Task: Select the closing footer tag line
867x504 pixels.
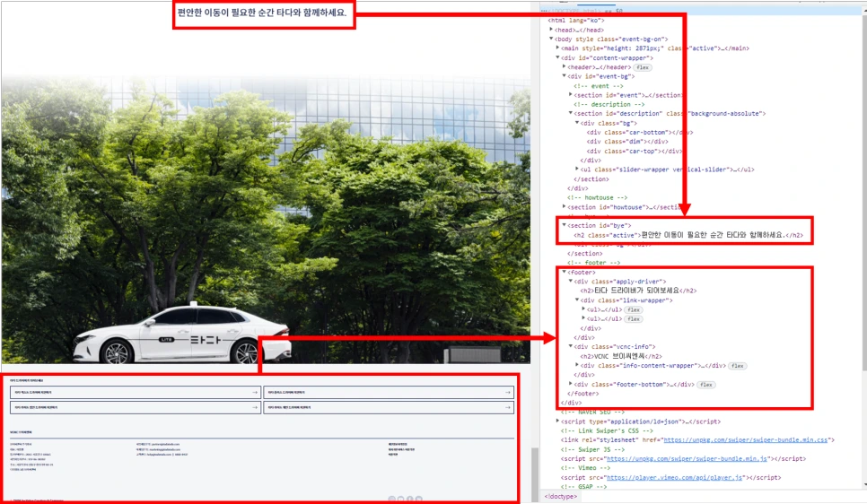Action: tap(583, 394)
